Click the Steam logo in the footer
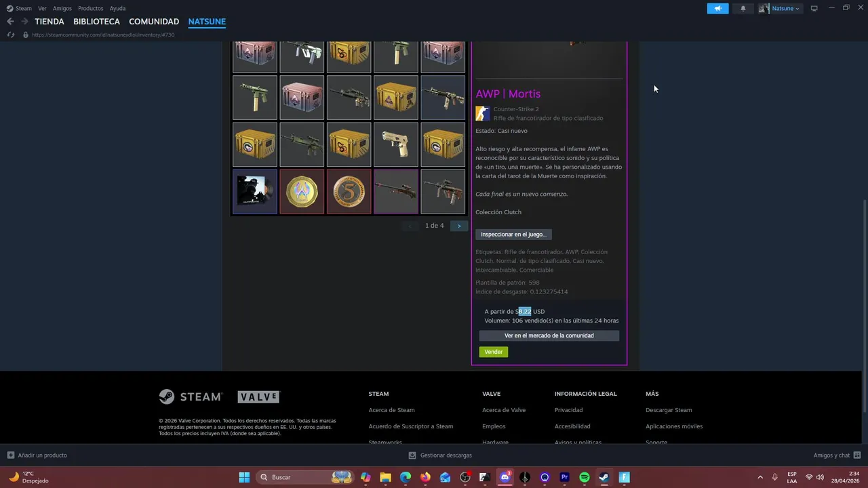The image size is (868, 488). coord(191,396)
